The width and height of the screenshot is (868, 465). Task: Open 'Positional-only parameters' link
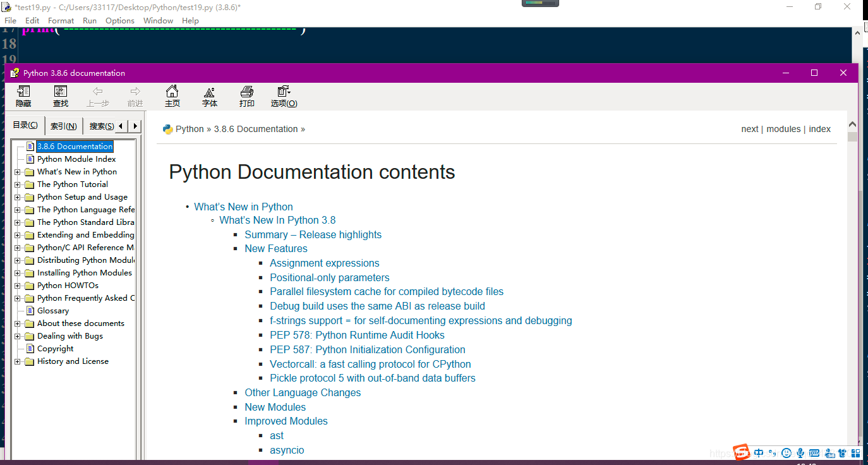(x=330, y=277)
